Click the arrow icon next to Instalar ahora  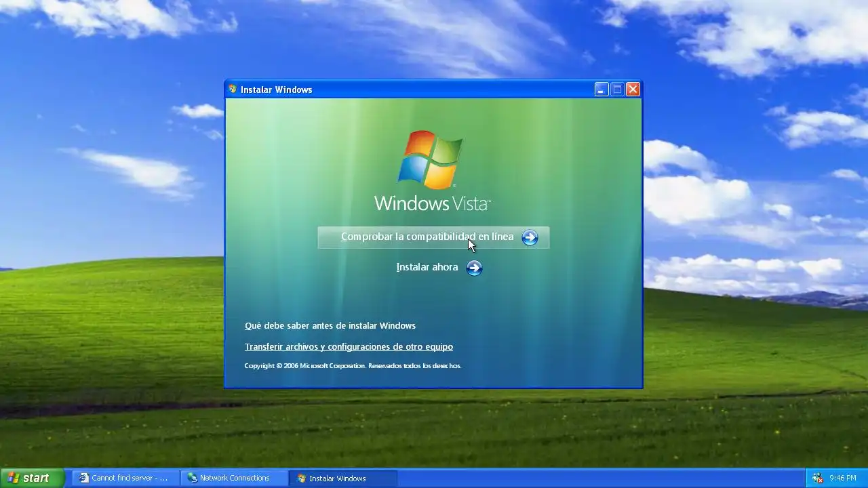click(x=475, y=268)
